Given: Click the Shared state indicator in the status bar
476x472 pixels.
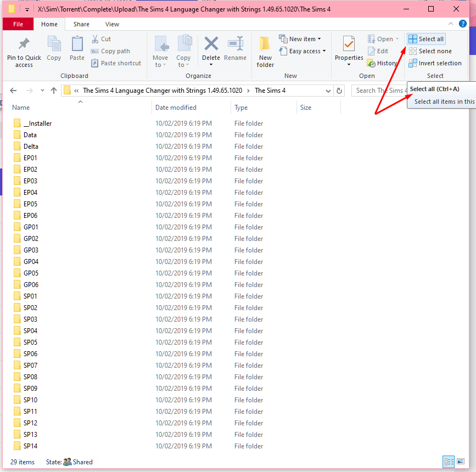Looking at the screenshot, I should [x=78, y=462].
